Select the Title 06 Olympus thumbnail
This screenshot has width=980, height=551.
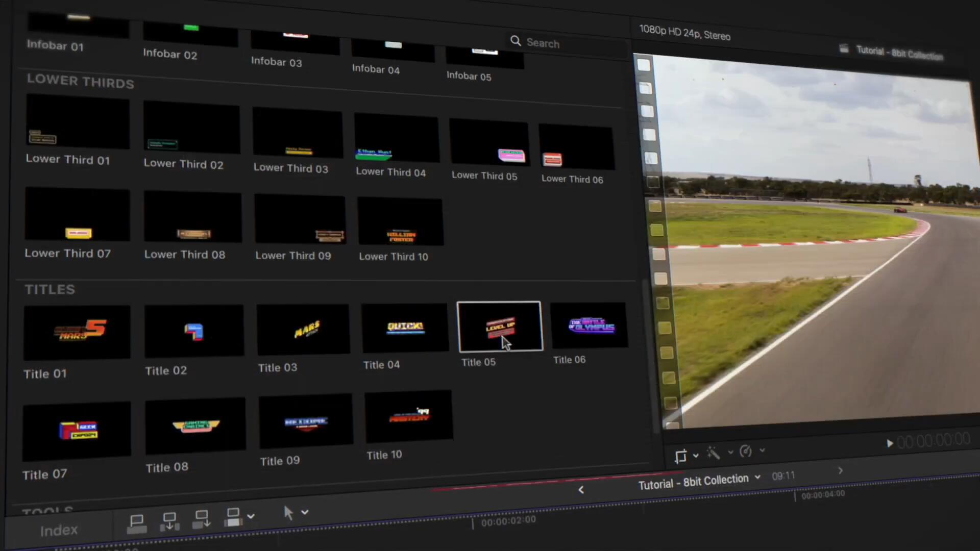pos(590,325)
